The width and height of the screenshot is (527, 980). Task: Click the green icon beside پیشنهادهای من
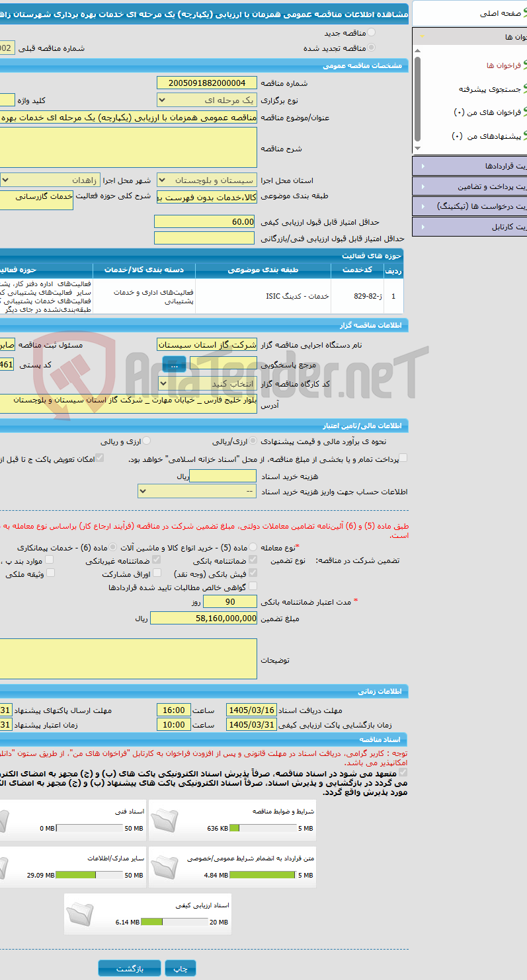pos(524,136)
